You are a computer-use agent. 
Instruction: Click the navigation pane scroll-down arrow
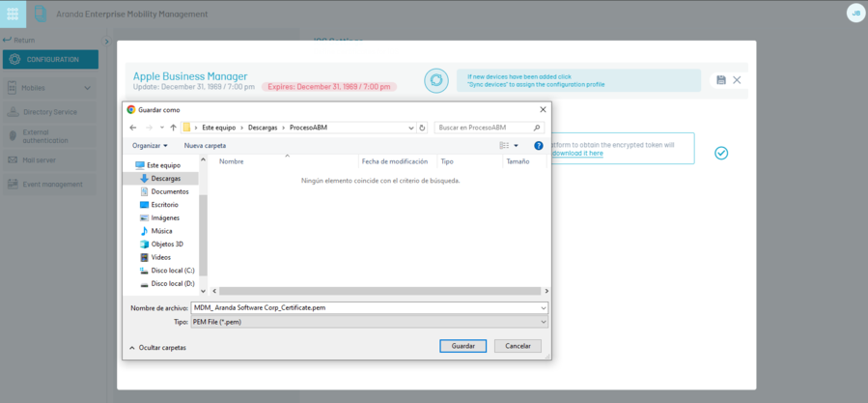[203, 291]
